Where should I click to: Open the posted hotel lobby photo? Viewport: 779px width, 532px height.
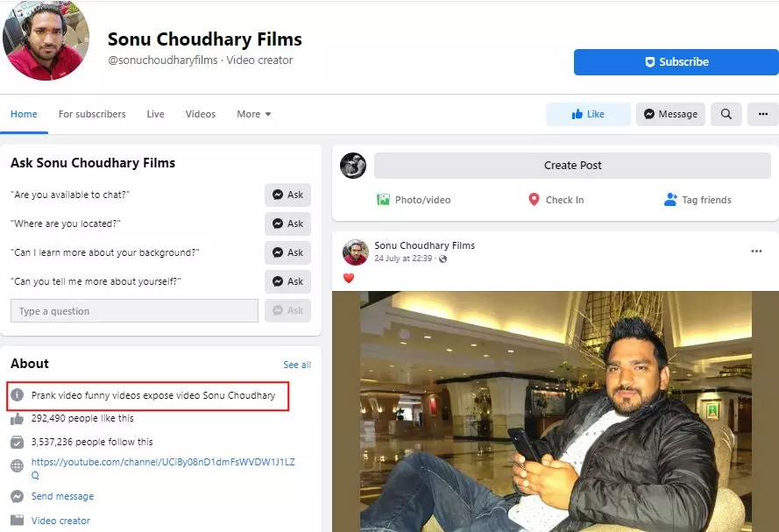point(556,411)
